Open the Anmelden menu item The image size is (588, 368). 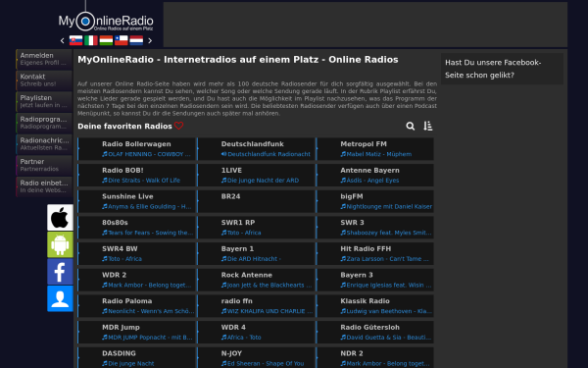44,59
